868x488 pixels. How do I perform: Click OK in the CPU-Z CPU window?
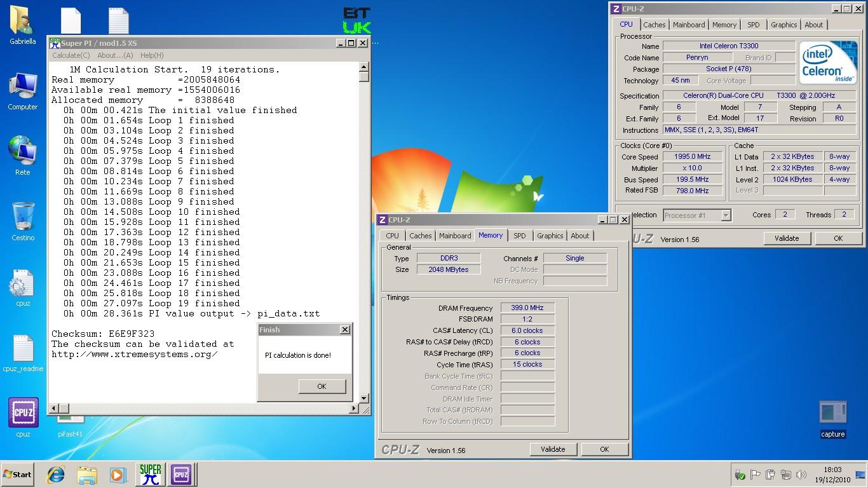click(838, 238)
